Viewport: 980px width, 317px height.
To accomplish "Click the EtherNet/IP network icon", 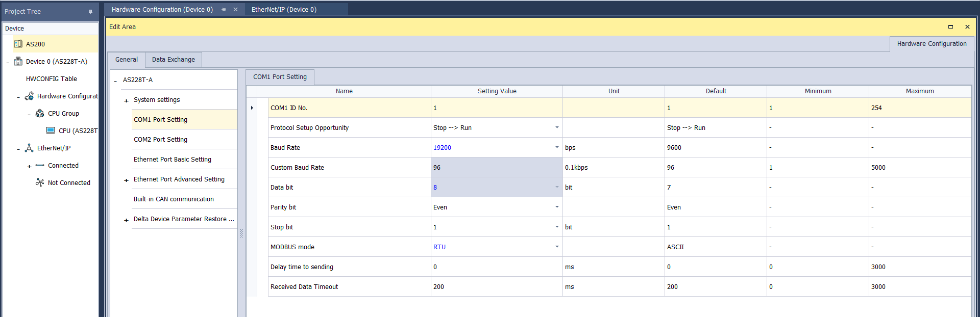I will (29, 148).
